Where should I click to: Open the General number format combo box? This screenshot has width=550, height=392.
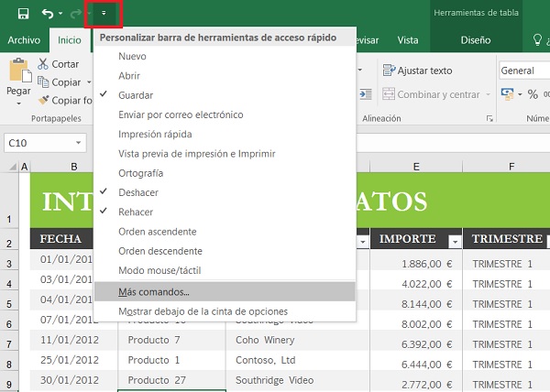(524, 71)
